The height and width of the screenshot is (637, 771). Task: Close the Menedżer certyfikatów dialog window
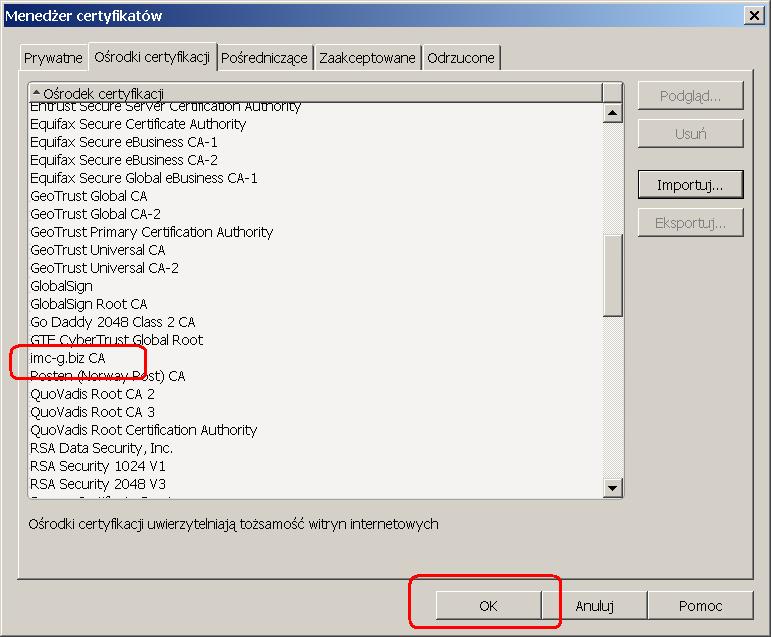(x=752, y=15)
